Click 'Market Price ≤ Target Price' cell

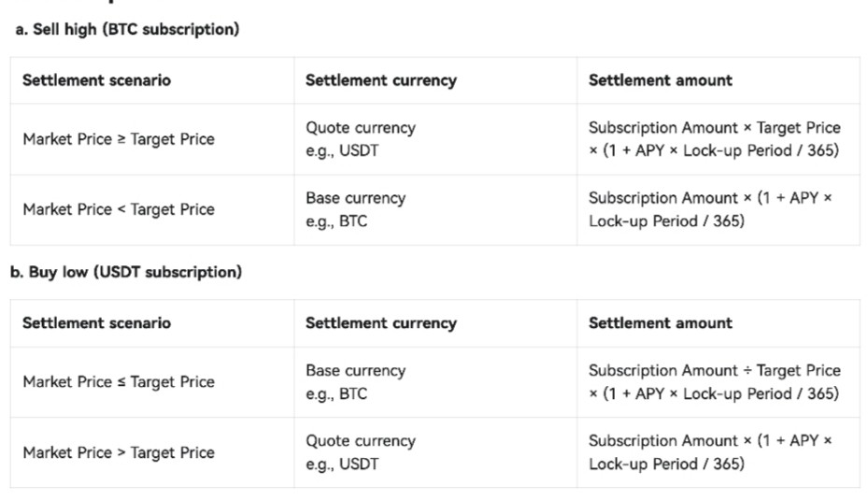coord(119,382)
